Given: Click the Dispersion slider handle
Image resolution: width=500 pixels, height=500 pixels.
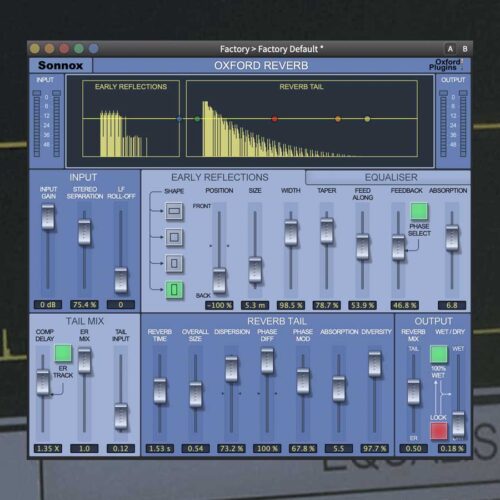Looking at the screenshot, I should tap(231, 369).
